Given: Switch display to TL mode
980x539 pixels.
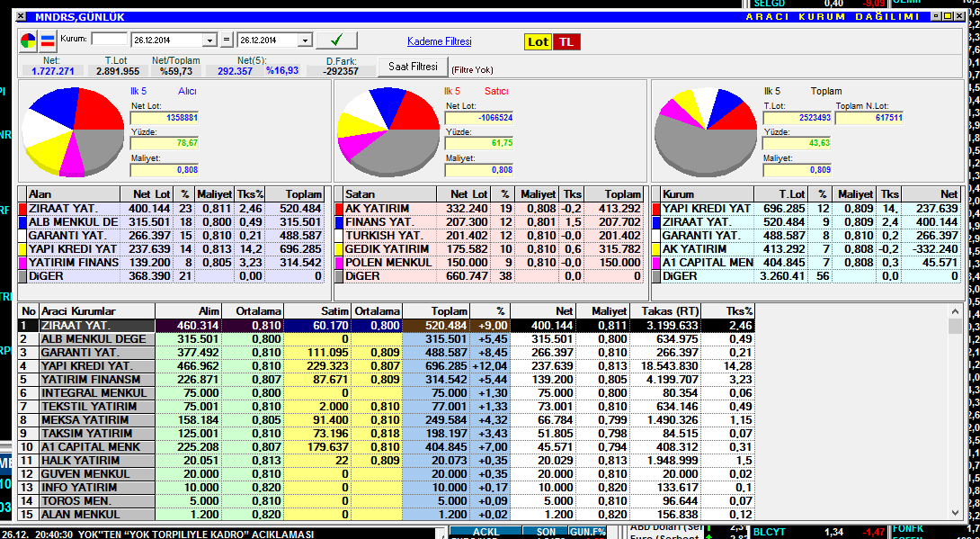Looking at the screenshot, I should (566, 41).
